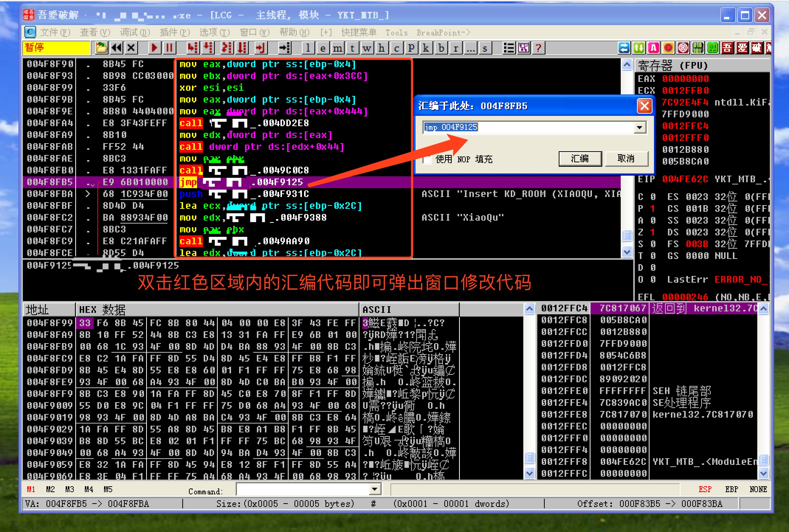Click the NONE button in status bar
This screenshot has height=532, width=789.
pos(758,490)
